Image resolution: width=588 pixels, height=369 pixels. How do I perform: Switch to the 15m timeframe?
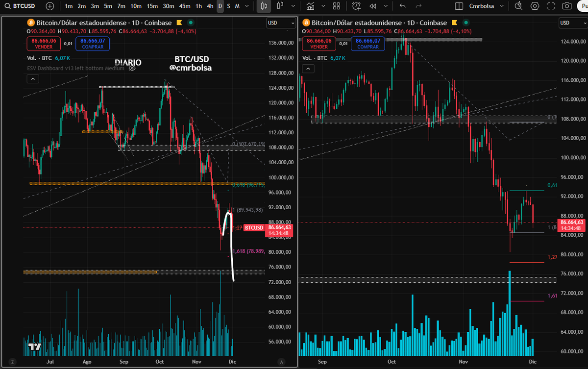152,6
